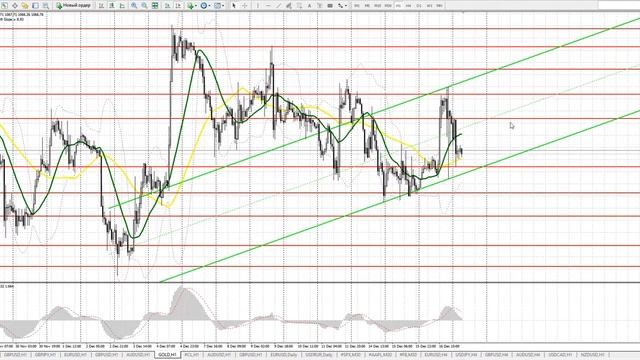Toggle chart auto scroll
Viewport: 640px width, 360px height.
click(x=167, y=6)
